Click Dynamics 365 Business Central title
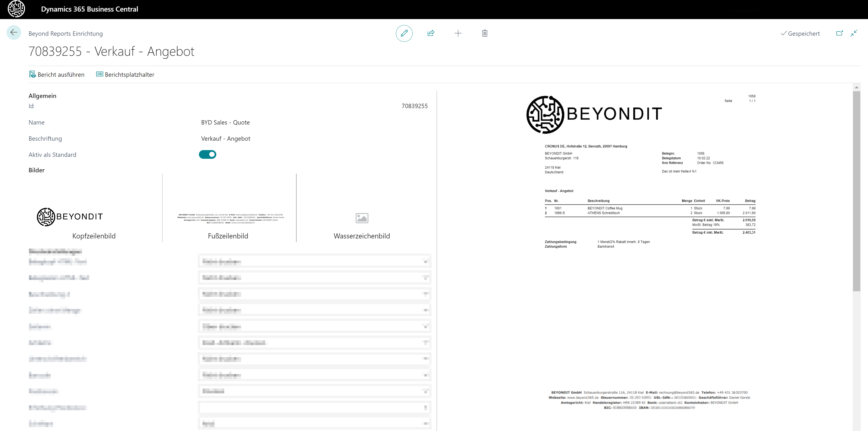 point(90,9)
